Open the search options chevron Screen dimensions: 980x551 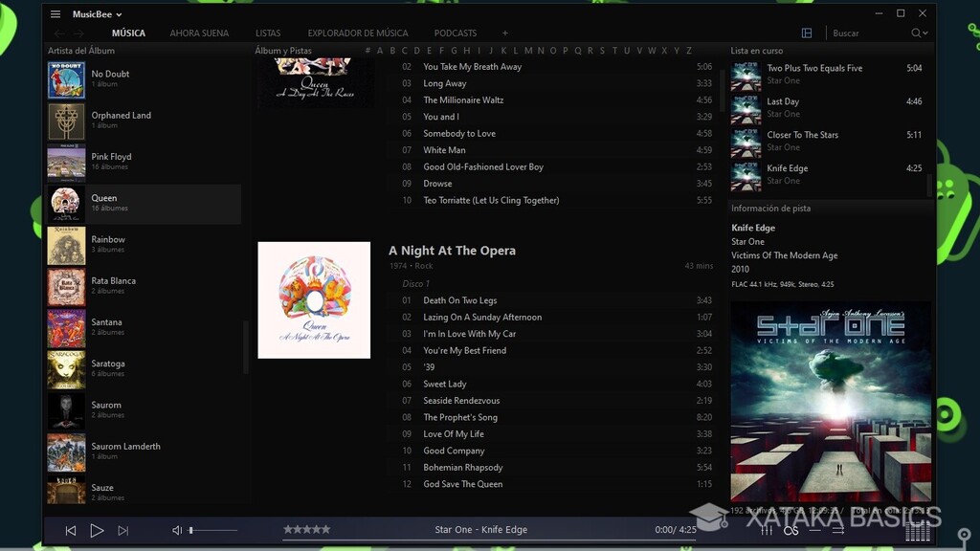point(924,33)
